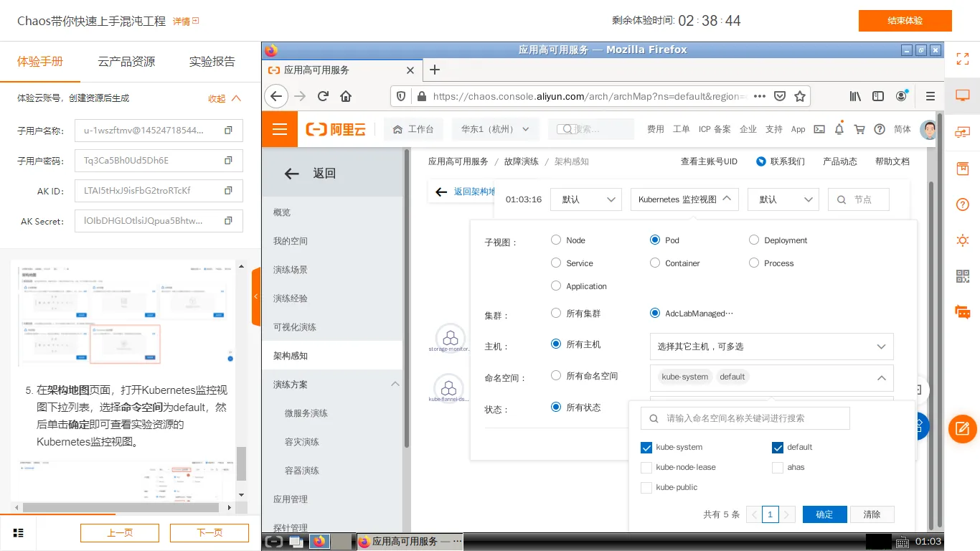The image size is (980, 551).
Task: Select 所有命名空间 radio option
Action: click(556, 375)
